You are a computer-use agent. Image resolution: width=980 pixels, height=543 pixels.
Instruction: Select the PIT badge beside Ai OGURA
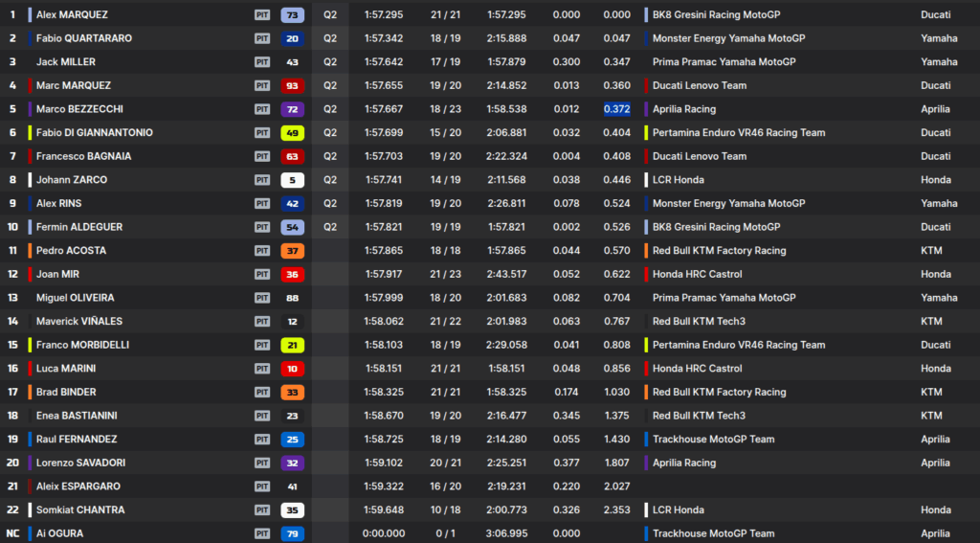pyautogui.click(x=262, y=533)
